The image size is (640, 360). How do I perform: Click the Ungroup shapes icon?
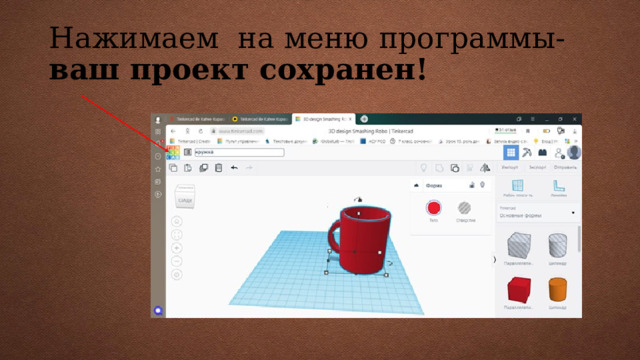(x=454, y=168)
